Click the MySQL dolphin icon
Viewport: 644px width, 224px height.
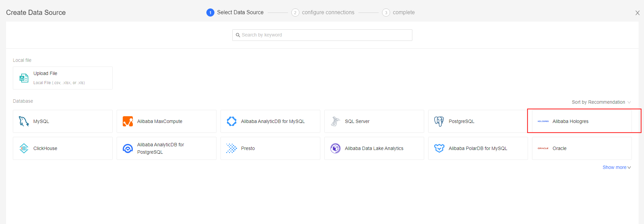(24, 121)
